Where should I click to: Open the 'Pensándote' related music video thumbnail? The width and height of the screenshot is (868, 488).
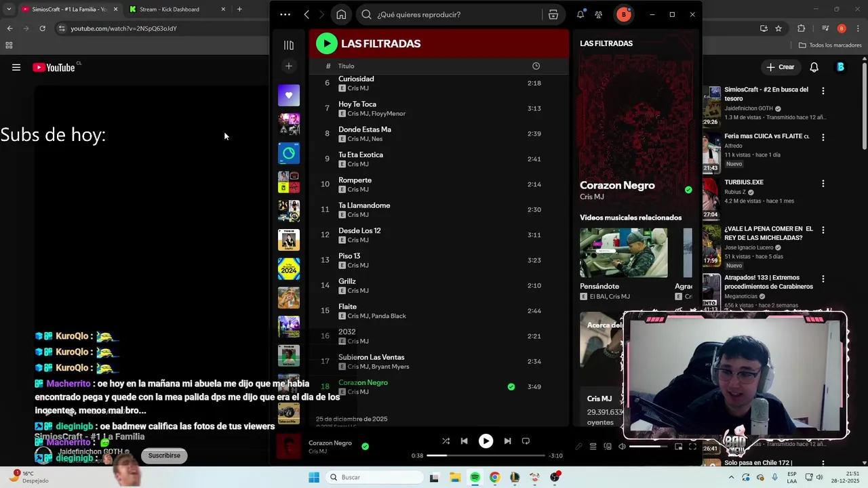pos(623,253)
